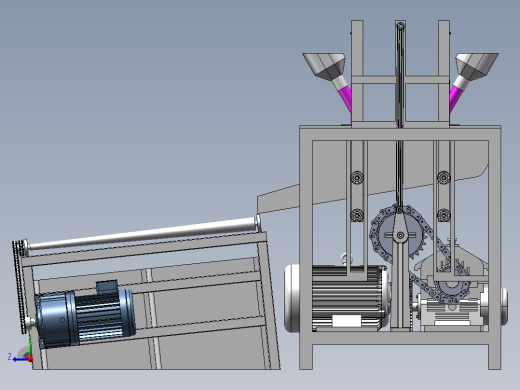Select the sloped discharge chute extending left of the frame

278,199
